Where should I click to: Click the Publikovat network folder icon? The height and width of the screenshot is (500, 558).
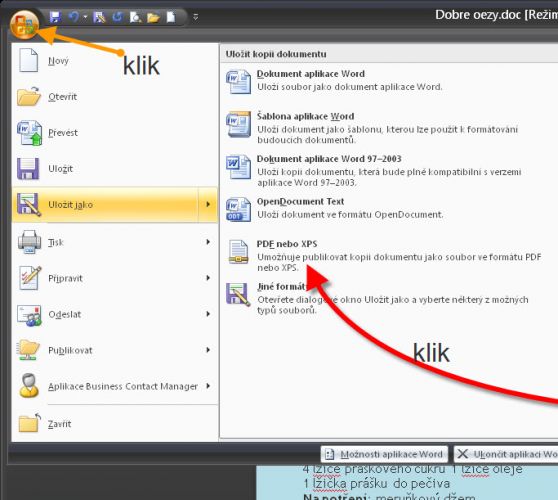28,350
